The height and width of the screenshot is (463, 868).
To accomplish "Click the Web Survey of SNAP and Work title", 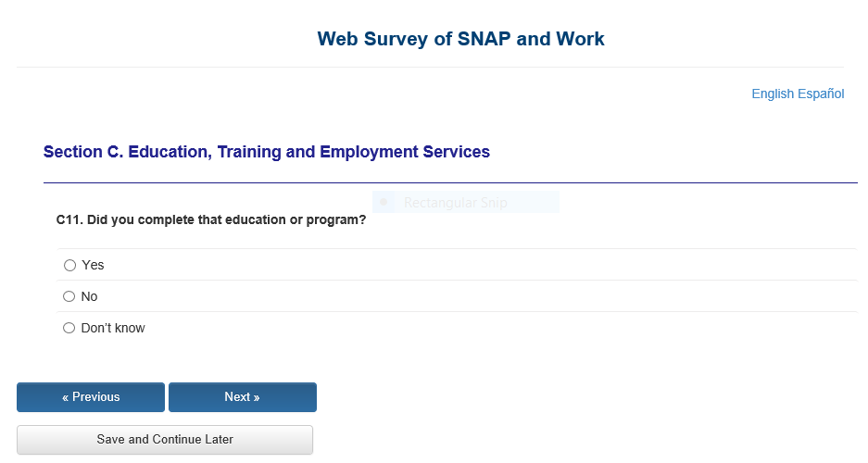I will pos(460,39).
